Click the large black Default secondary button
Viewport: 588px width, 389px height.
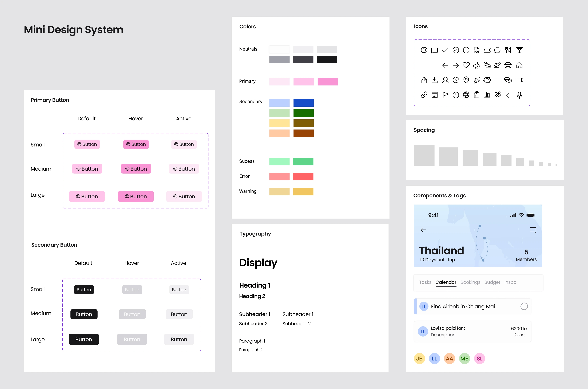[84, 339]
